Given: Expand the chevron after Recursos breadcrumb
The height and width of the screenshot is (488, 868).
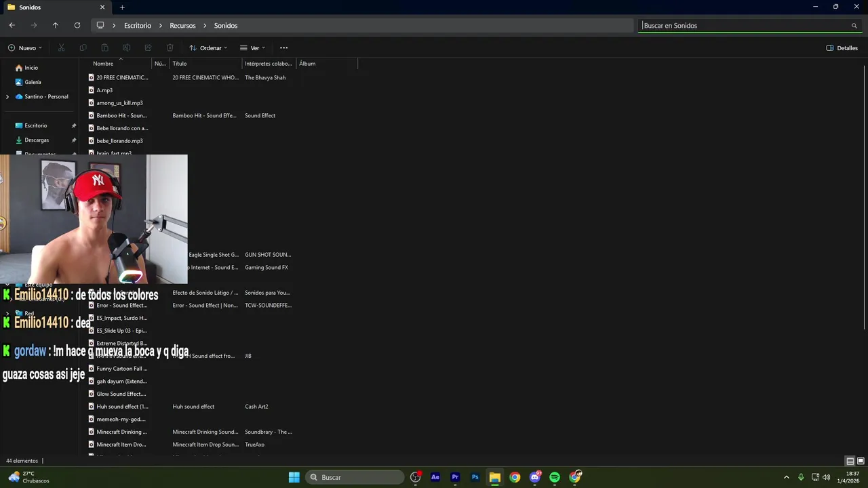Looking at the screenshot, I should tap(205, 26).
